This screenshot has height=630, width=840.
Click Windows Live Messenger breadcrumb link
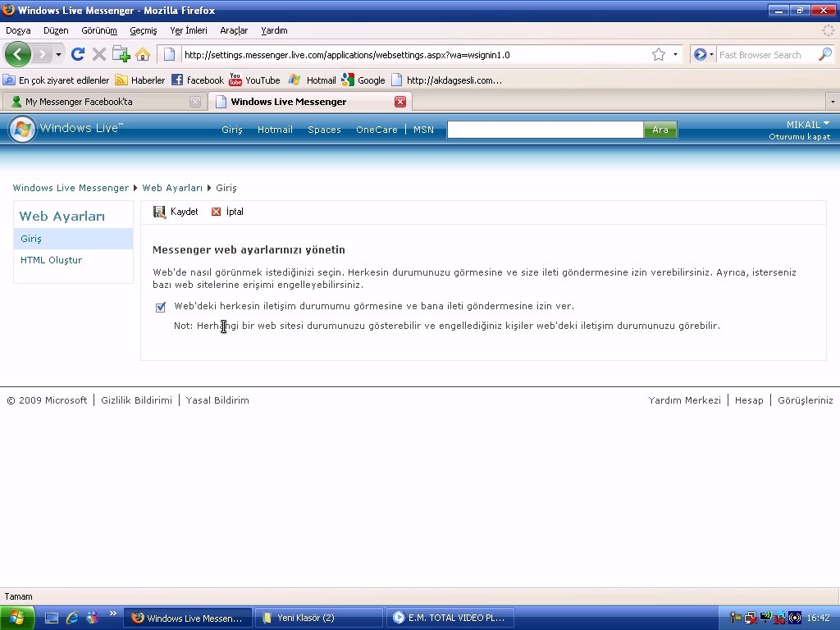(x=71, y=188)
